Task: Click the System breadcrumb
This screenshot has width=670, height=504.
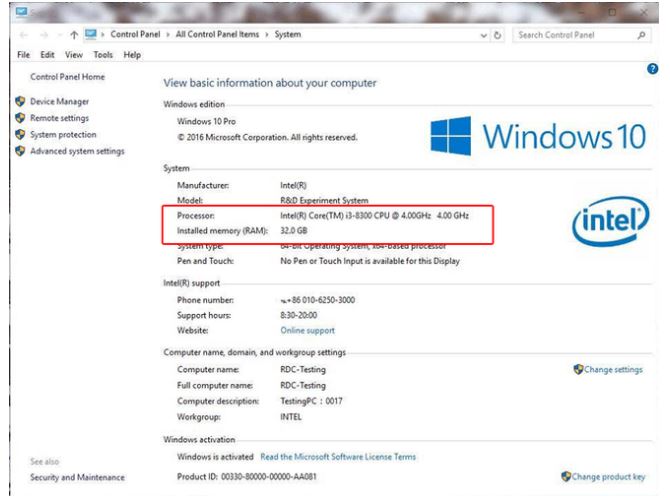Action: [288, 34]
